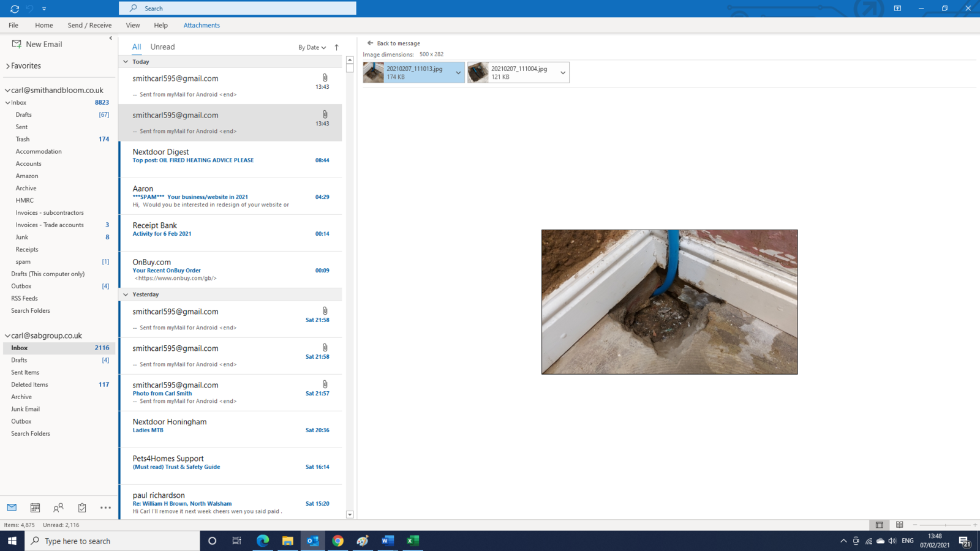This screenshot has width=980, height=551.
Task: Open Microsoft Edge from the taskbar
Action: pos(263,541)
